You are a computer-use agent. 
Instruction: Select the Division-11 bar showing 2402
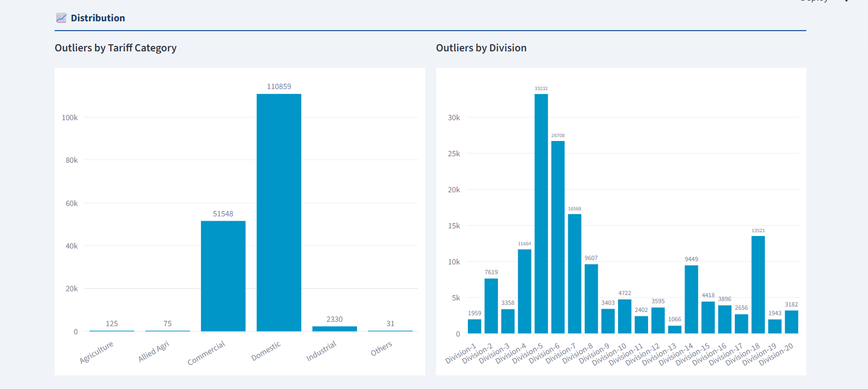pos(641,325)
